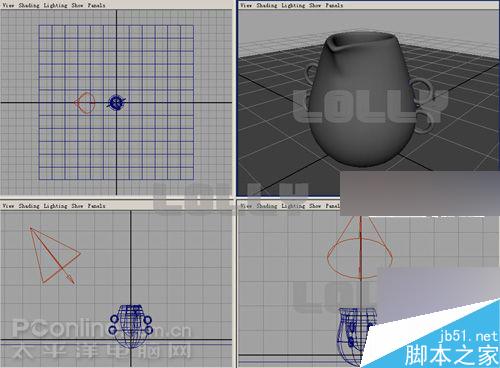Image resolution: width=500 pixels, height=368 pixels.
Task: Open Panels menu in top-left grid panel
Action: [x=96, y=5]
